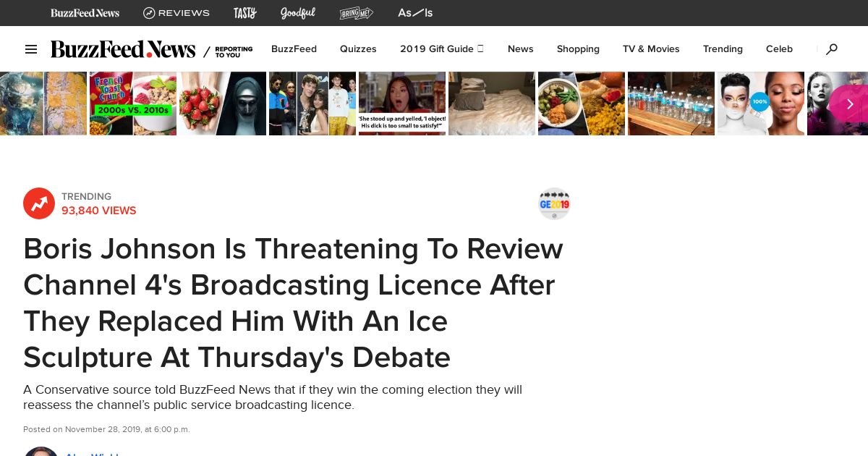Select News nav item
This screenshot has height=456, width=868.
pos(520,49)
